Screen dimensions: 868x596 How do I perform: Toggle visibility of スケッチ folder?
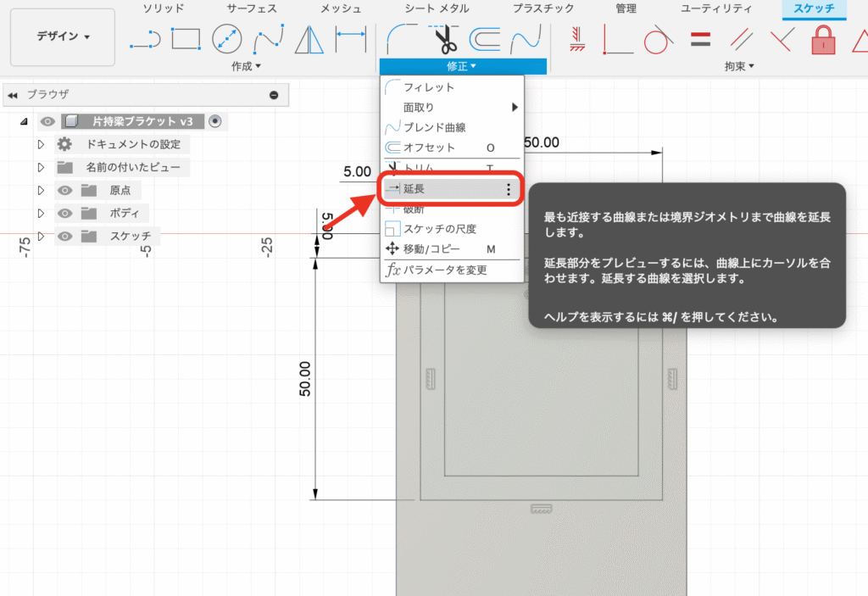[64, 237]
